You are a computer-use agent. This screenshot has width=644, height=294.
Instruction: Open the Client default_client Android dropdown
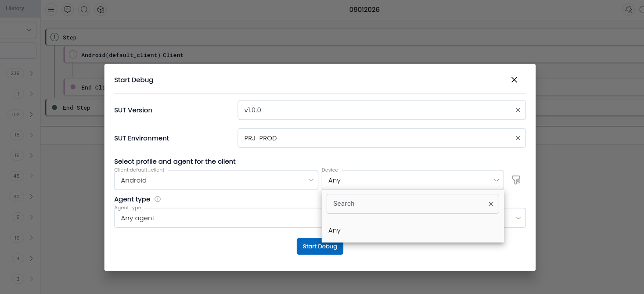click(x=216, y=180)
